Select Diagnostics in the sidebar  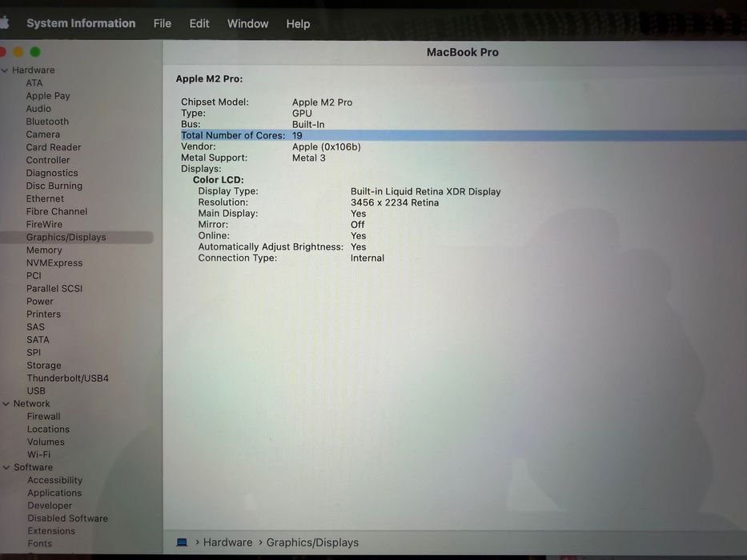pos(52,173)
